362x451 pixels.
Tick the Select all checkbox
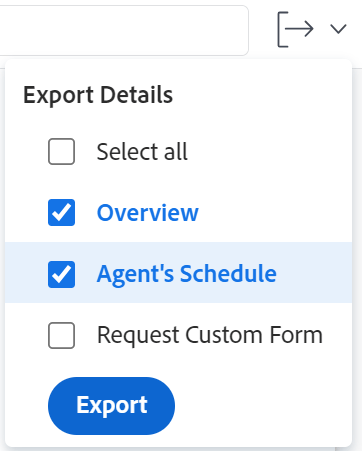click(61, 151)
